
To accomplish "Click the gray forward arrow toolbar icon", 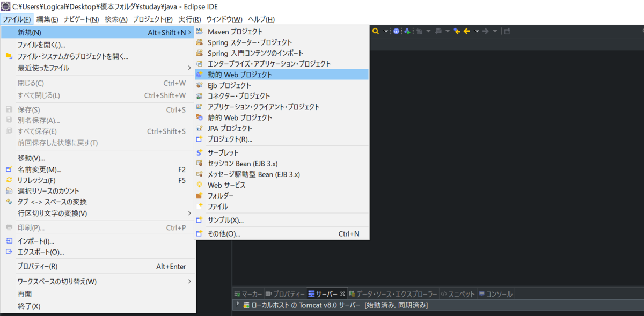I will point(485,31).
